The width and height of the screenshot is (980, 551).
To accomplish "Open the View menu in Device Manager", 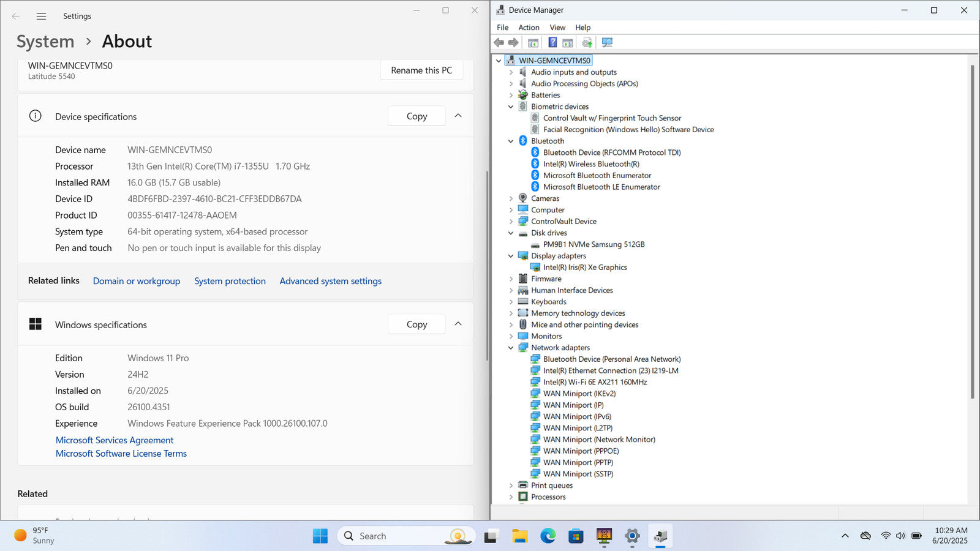I will pyautogui.click(x=557, y=28).
